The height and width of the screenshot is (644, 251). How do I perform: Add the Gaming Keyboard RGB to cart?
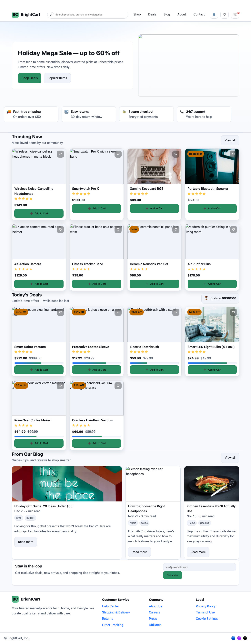coord(154,209)
